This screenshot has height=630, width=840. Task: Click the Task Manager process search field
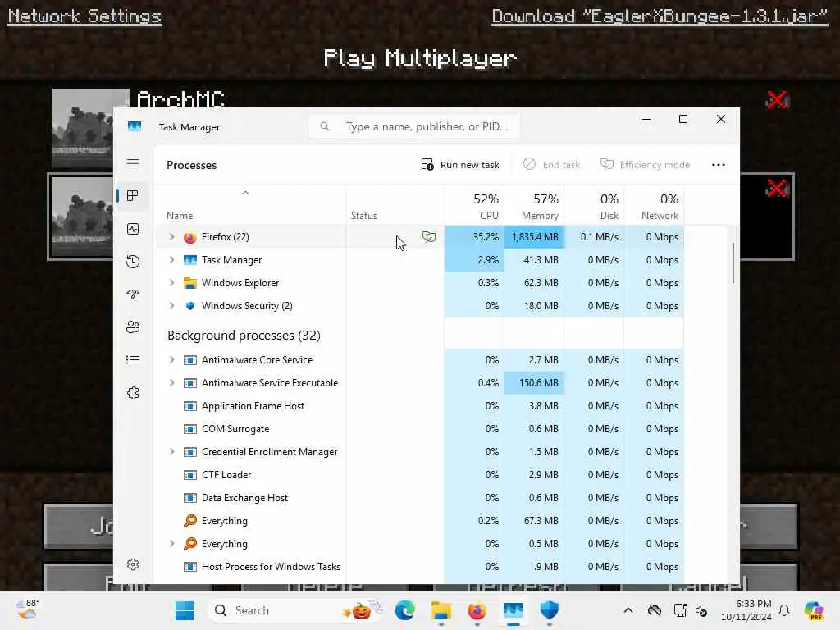(x=413, y=126)
